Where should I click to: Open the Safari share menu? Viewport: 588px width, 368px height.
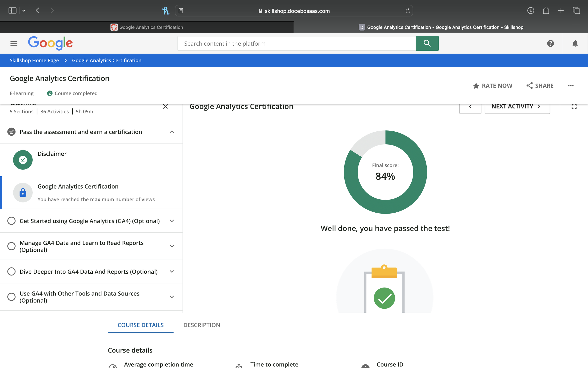546,10
